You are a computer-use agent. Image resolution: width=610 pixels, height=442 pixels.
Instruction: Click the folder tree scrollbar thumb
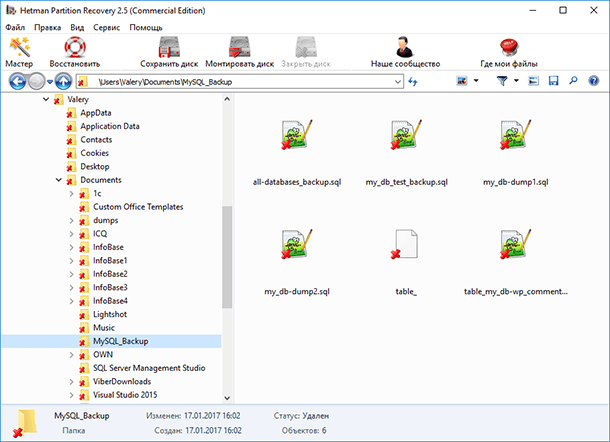(x=227, y=257)
